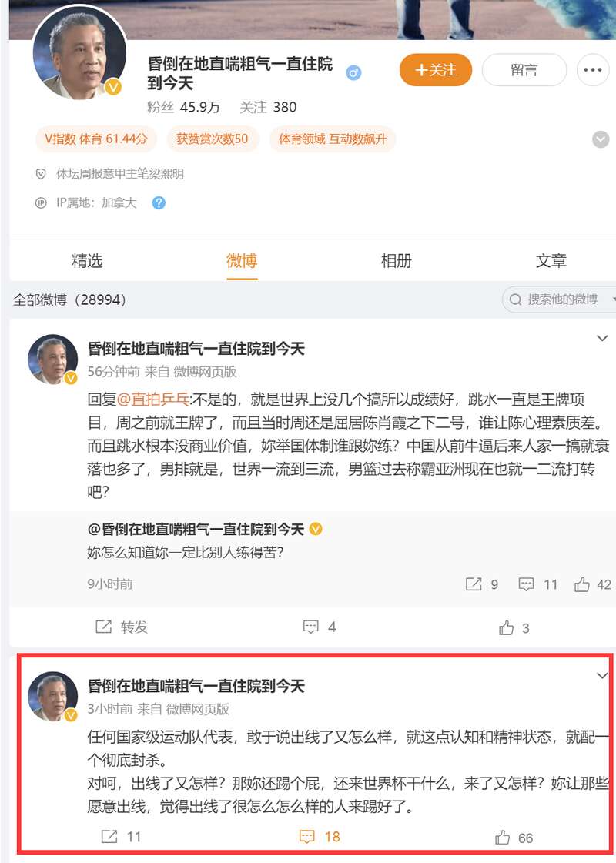
Task: Click the repost icon labeled 转发
Action: (x=122, y=627)
